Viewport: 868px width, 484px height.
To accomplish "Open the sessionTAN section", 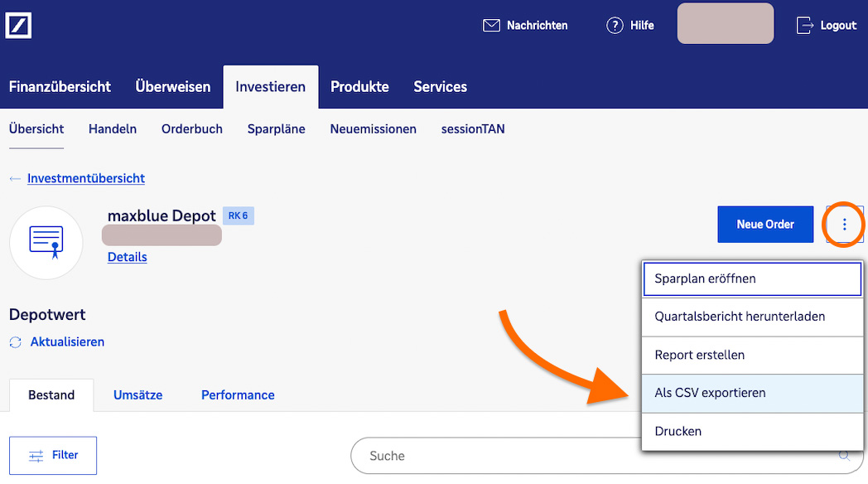I will [473, 129].
